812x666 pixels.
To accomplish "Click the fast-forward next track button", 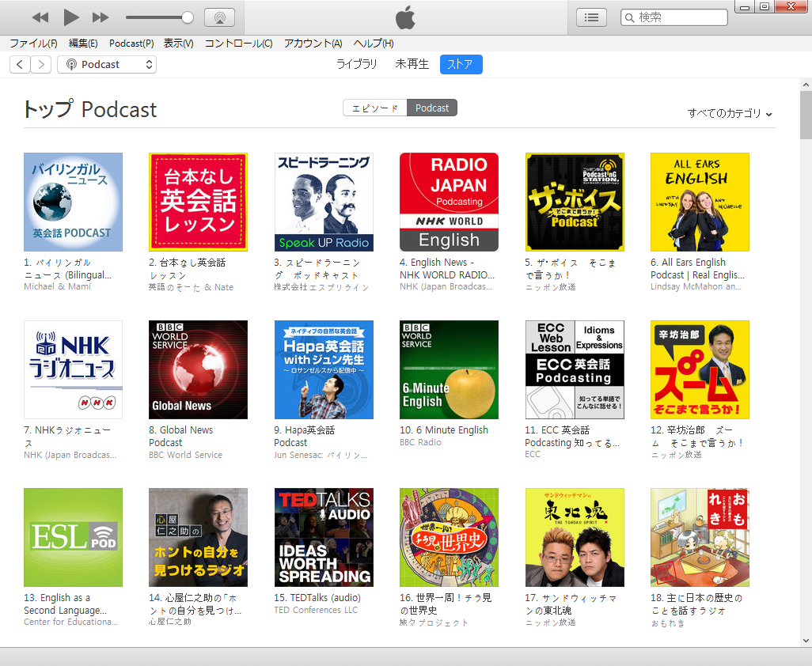I will (101, 17).
